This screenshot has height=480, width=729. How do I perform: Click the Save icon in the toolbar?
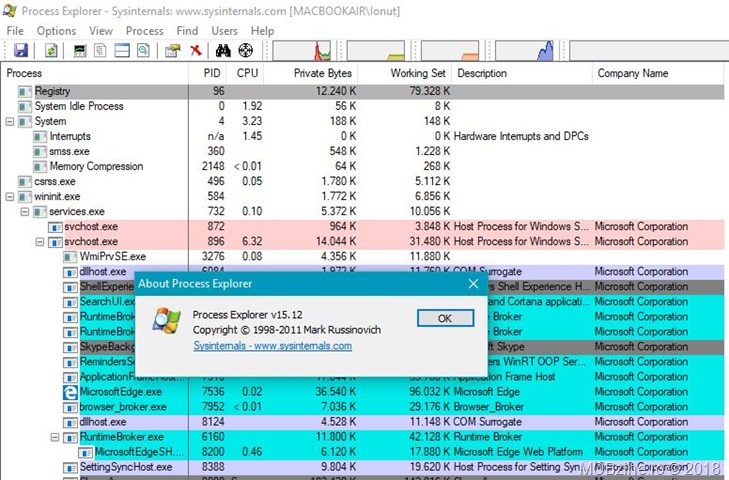(20, 50)
